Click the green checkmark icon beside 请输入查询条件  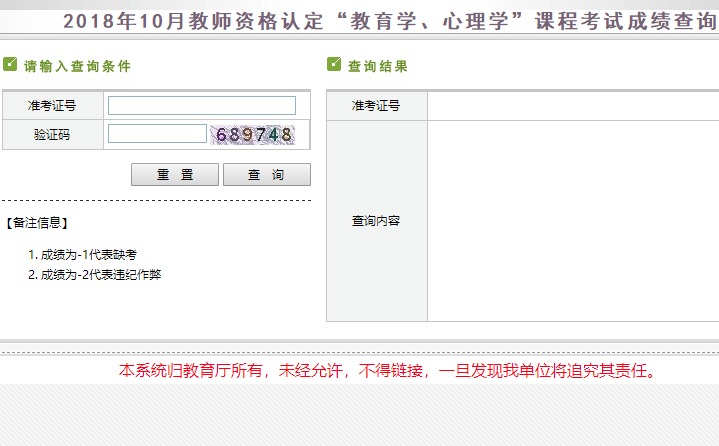coord(10,65)
